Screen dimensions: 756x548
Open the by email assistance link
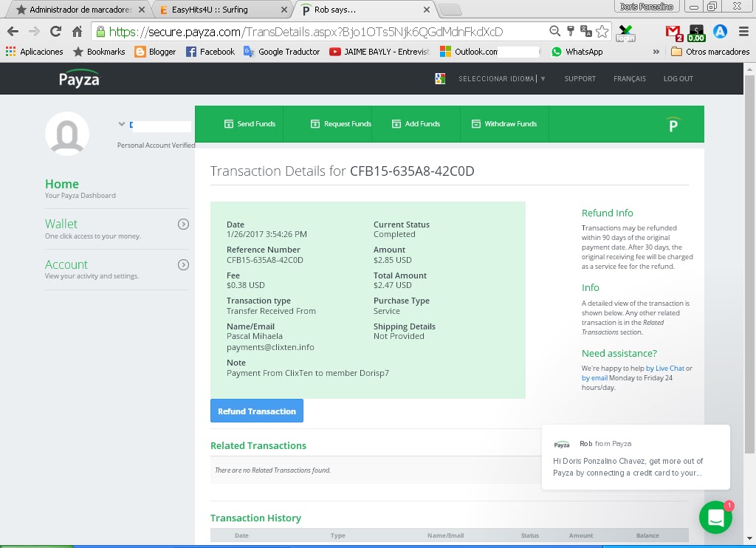click(594, 377)
